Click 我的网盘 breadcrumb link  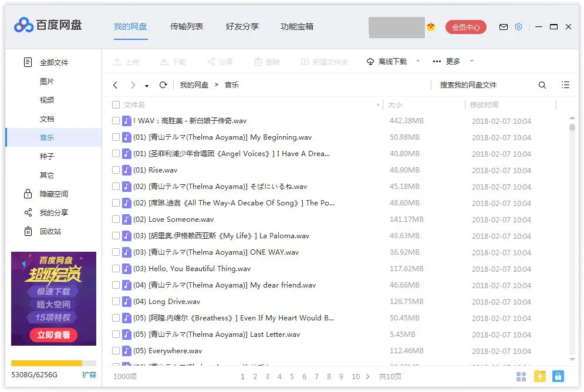[x=194, y=85]
